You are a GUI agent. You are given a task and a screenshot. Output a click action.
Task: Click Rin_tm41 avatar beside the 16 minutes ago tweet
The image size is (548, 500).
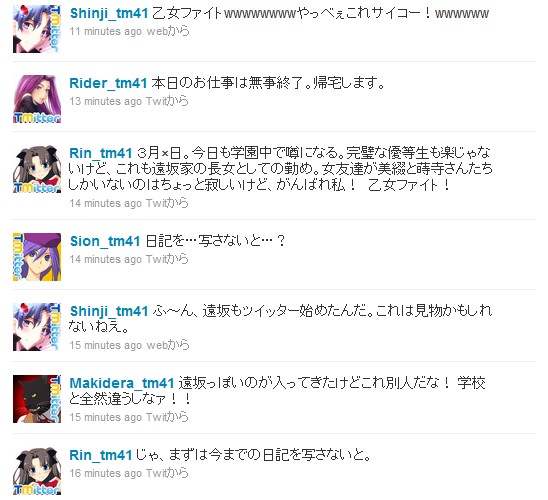coord(37,471)
